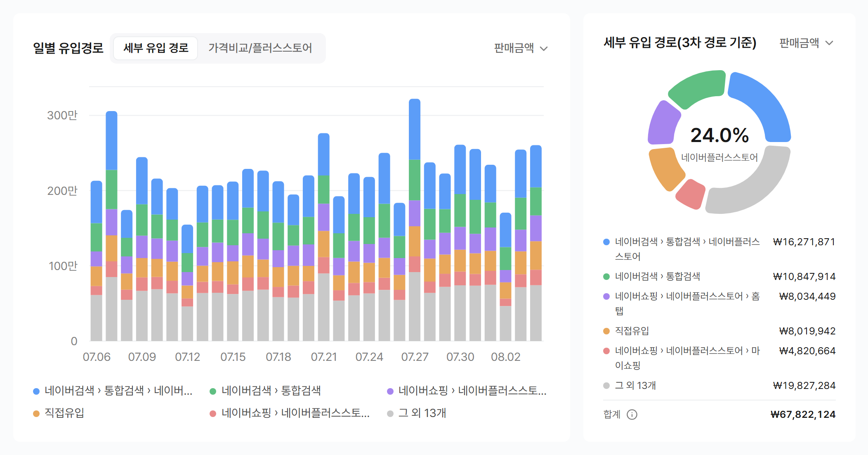Click 네이버검색 › 통합검색 row in donut list
Screen dimensions: 868x455
coord(719,277)
